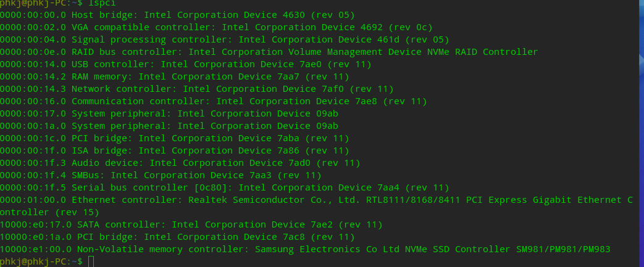Click the ISA bridge Device 7a86 line
This screenshot has height=267, width=644.
click(x=175, y=150)
